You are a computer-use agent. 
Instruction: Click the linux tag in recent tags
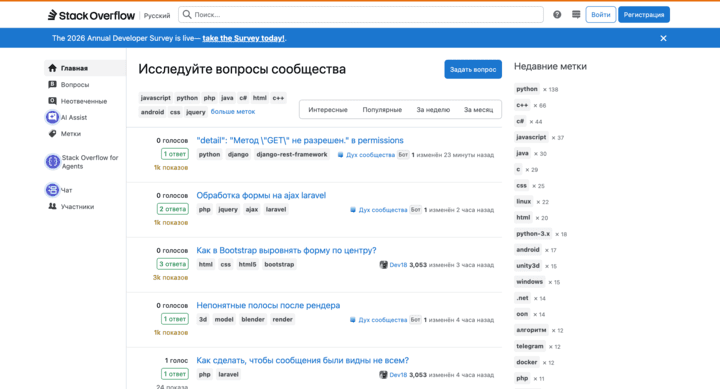[523, 202]
